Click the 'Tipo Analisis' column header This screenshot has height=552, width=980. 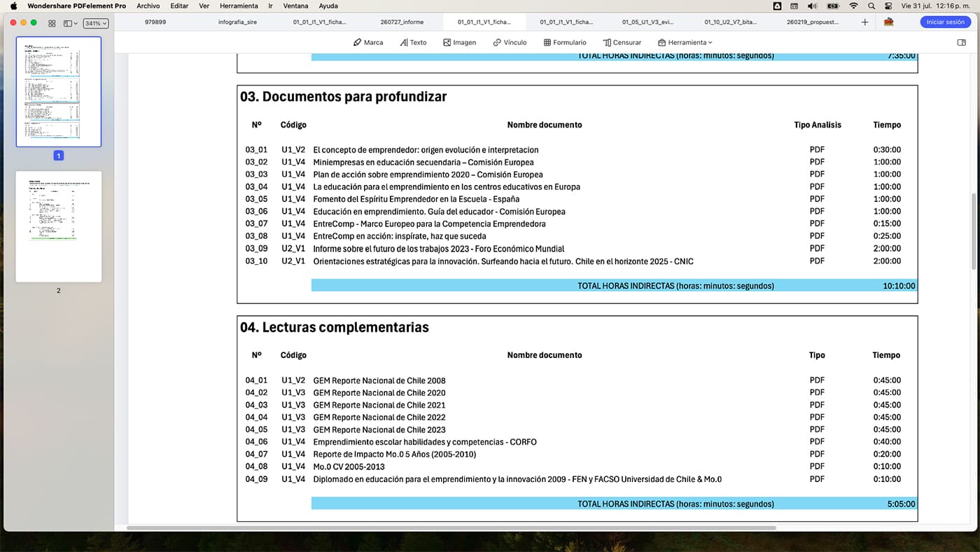(817, 125)
